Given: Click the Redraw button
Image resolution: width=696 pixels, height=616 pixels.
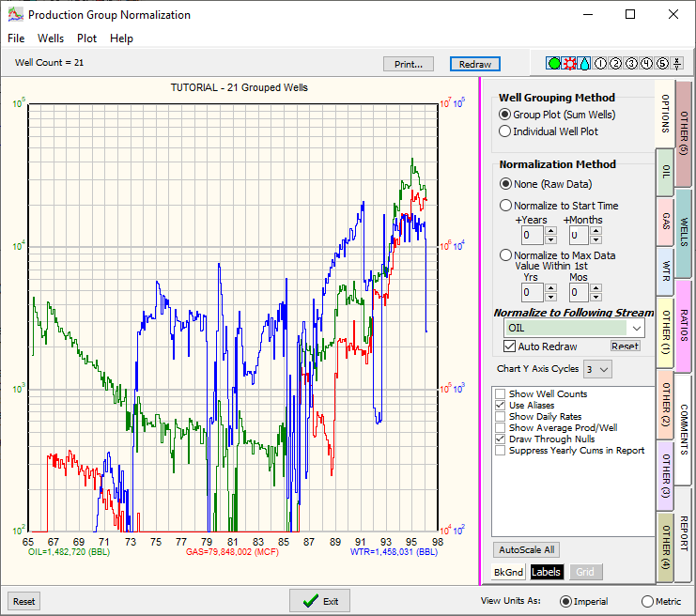Looking at the screenshot, I should (x=475, y=64).
